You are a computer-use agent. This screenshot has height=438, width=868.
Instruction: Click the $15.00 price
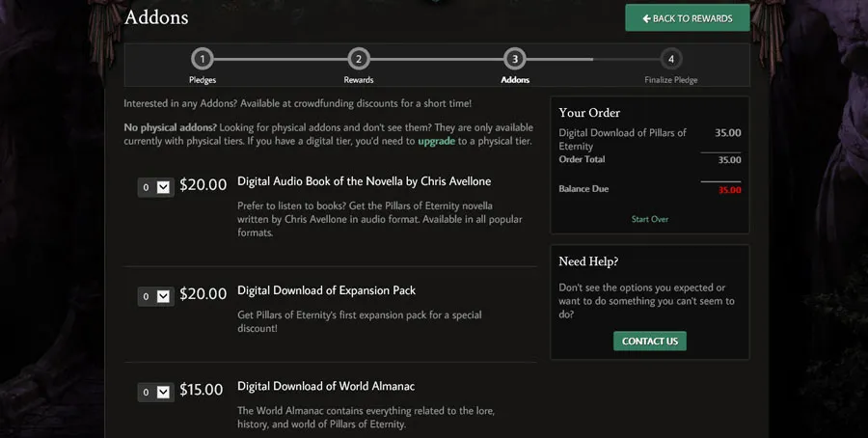pyautogui.click(x=201, y=390)
